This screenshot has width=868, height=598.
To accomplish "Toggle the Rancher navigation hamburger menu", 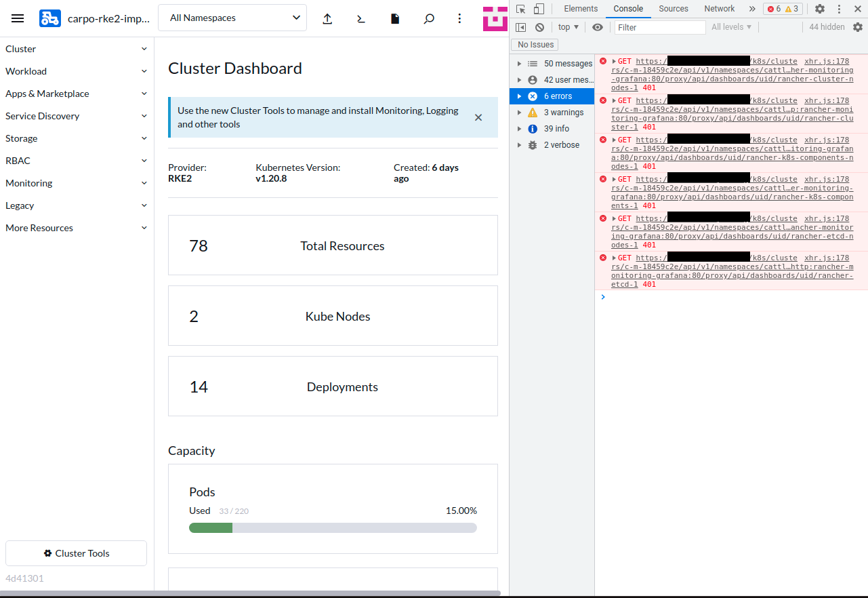I will 18,18.
